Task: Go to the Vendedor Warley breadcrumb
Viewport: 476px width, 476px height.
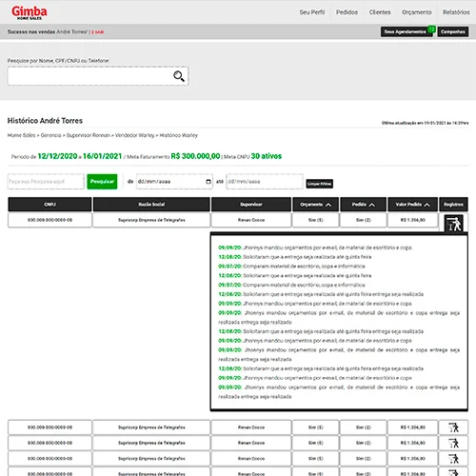Action: click(134, 135)
